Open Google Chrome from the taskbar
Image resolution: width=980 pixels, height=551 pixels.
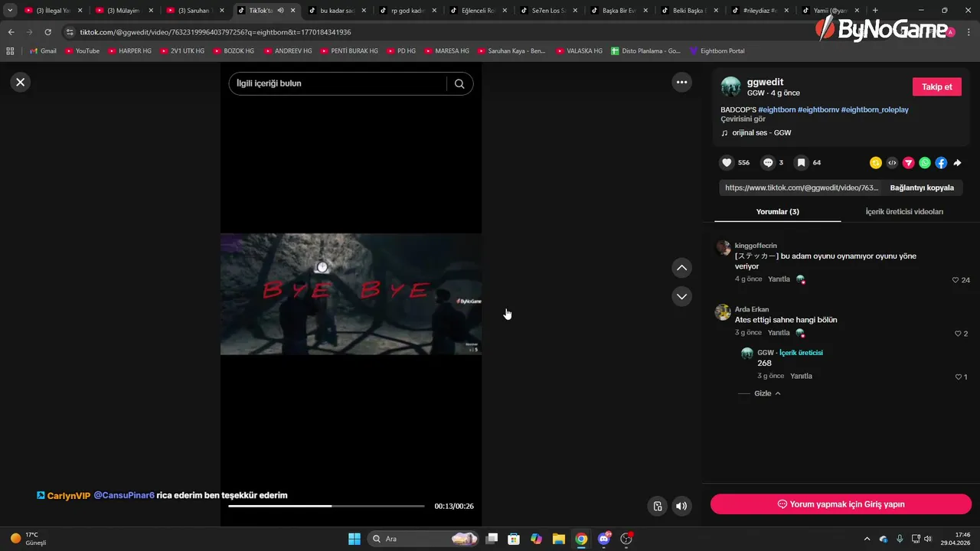click(x=581, y=539)
